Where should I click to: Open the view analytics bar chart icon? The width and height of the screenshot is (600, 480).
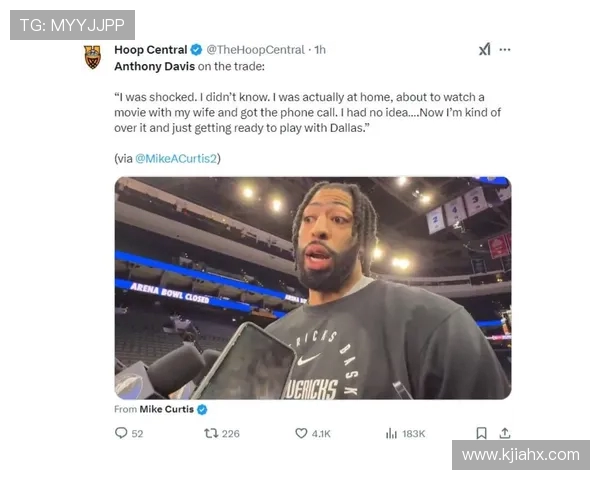391,433
